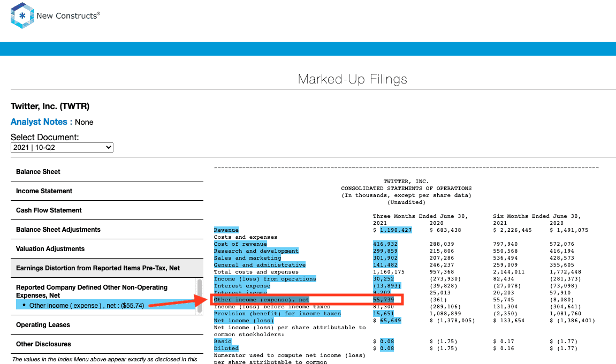Click the highlighted 299,859 value
This screenshot has width=616, height=364.
(x=385, y=251)
